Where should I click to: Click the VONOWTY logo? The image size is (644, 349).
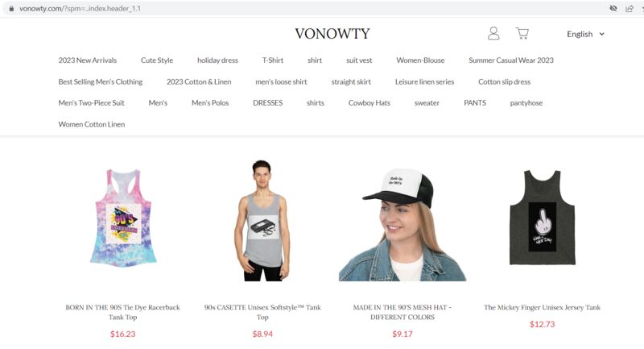[332, 33]
